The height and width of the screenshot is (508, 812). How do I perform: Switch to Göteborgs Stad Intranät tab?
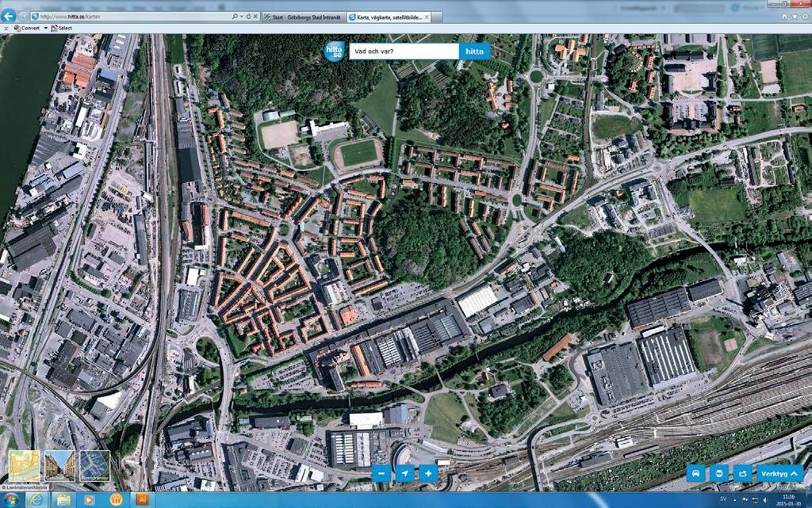tap(303, 17)
